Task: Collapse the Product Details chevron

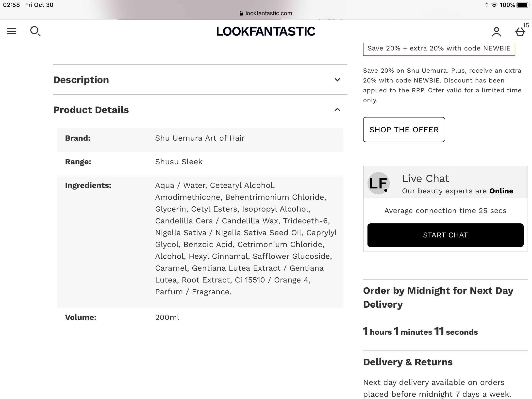Action: 337,110
